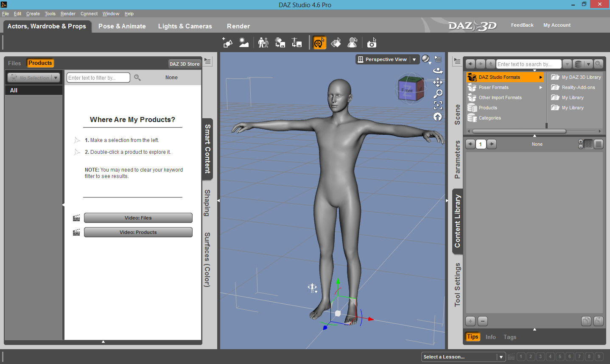610x364 pixels.
Task: Click the Video: Files button
Action: pos(138,218)
